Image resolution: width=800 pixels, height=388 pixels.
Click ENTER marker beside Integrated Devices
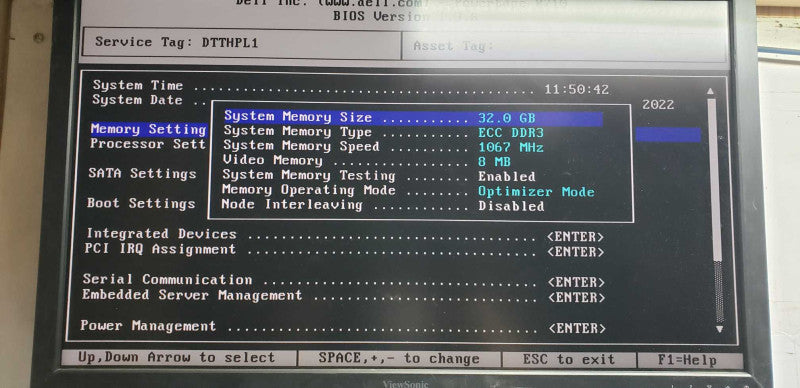pos(576,237)
